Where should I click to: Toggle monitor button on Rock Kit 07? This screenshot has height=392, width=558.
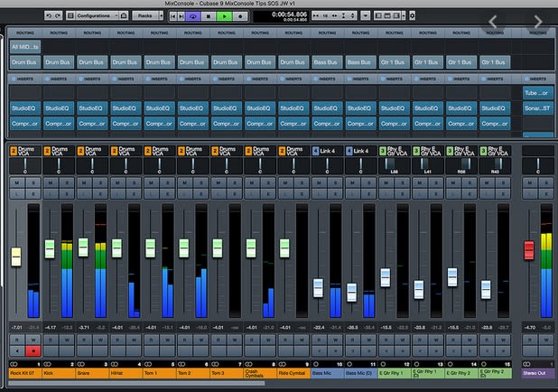[17, 351]
